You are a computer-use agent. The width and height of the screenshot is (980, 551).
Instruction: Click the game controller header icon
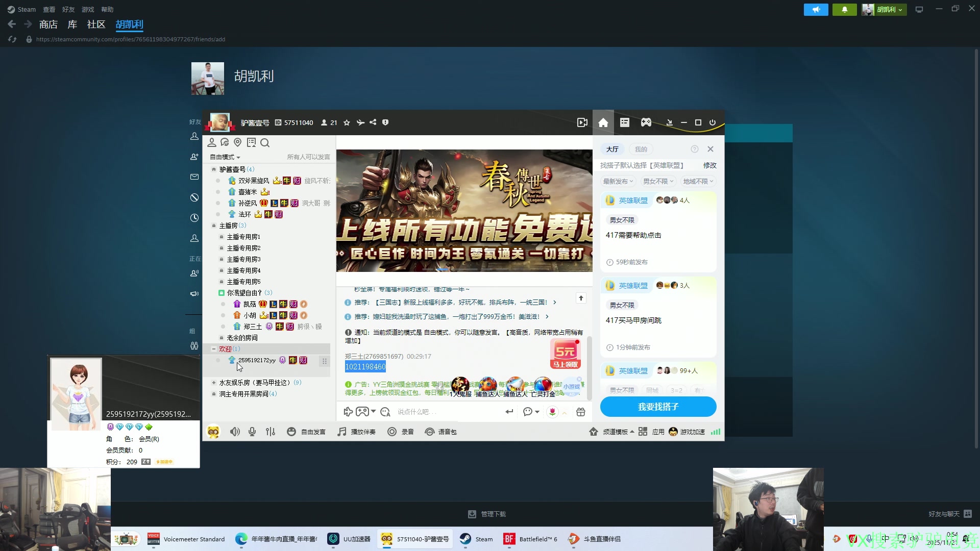646,122
